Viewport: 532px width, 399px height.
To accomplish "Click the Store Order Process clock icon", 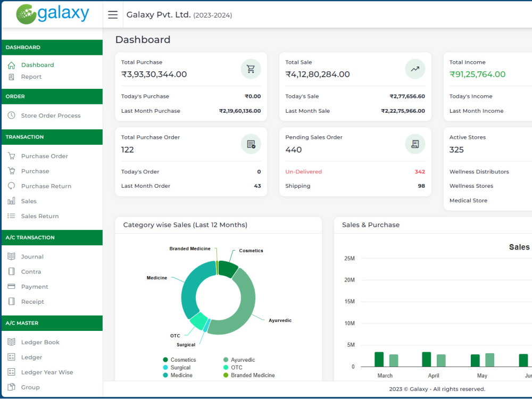I will click(x=12, y=115).
